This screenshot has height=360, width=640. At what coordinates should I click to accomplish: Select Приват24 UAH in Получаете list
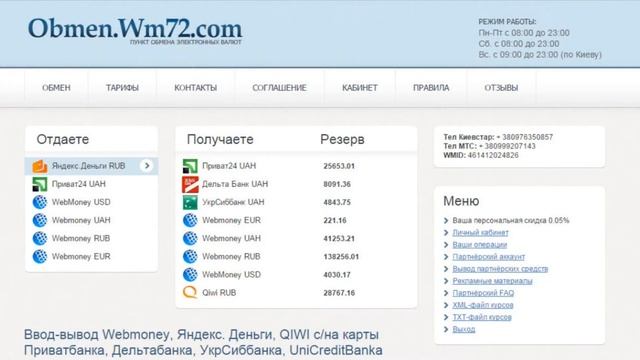coord(296,166)
